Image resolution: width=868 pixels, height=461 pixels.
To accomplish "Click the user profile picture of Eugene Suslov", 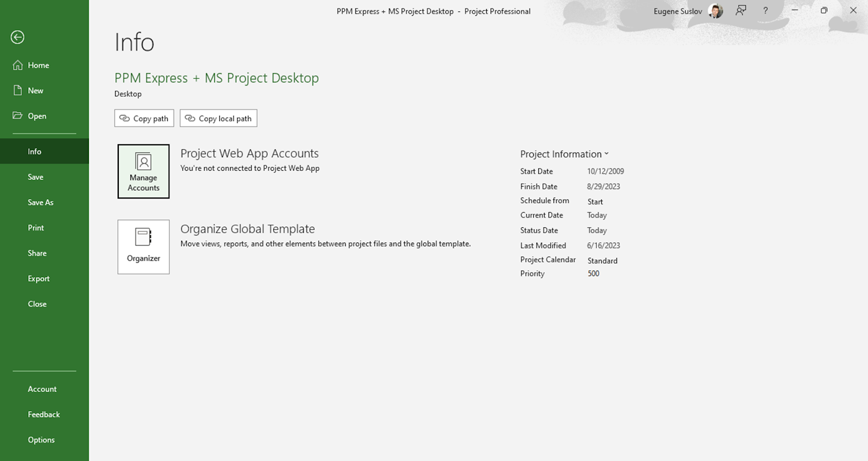I will [716, 11].
